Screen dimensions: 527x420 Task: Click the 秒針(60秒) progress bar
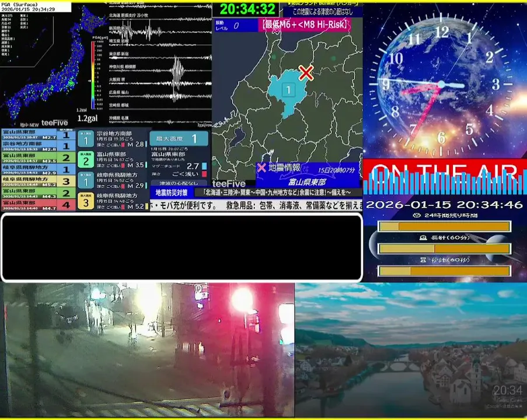(x=444, y=271)
